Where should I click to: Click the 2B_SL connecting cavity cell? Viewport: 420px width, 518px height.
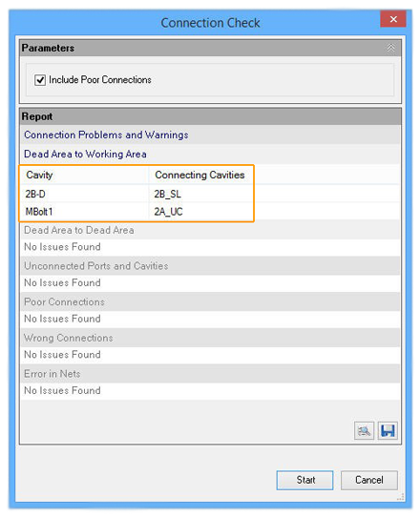pos(200,194)
